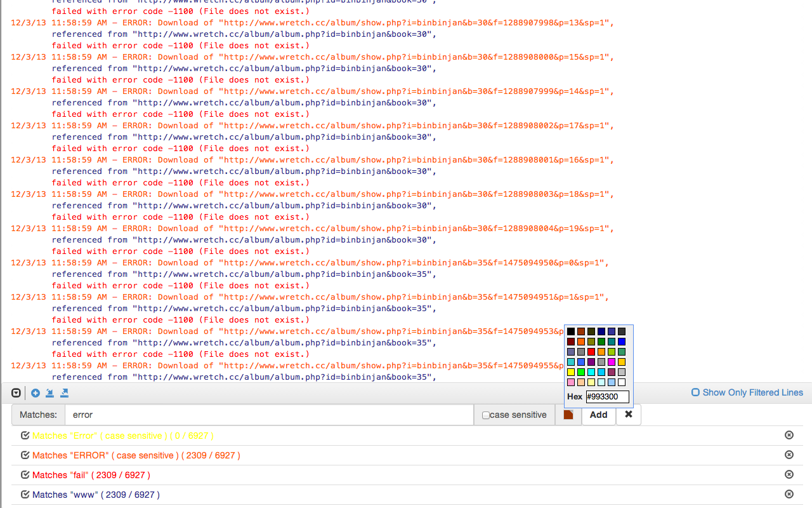Pick the dark green swatch
The image size is (812, 508).
tap(601, 342)
